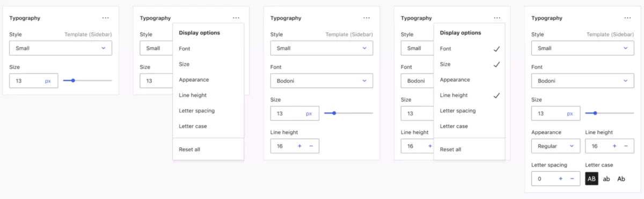
Task: Focus the Size 13 input in third panel
Action: [295, 113]
